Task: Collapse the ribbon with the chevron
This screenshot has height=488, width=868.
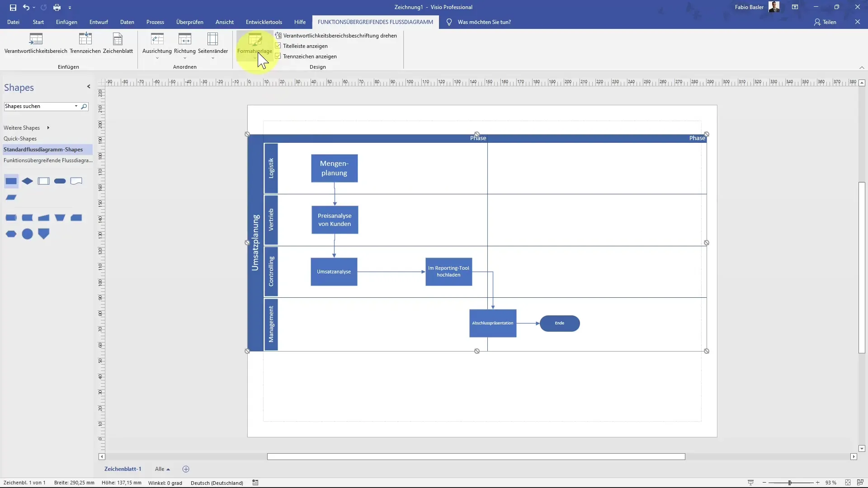Action: 862,67
